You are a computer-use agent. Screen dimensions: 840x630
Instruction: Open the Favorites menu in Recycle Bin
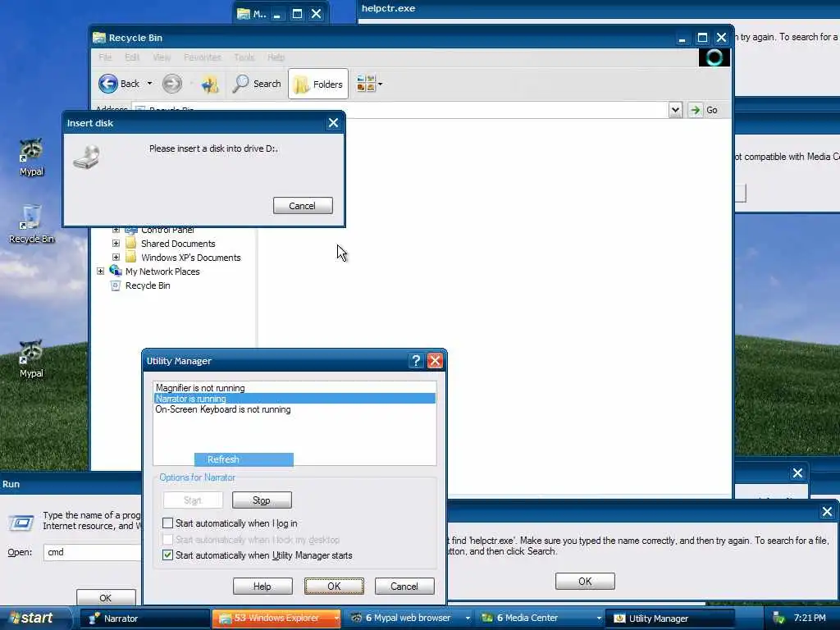pyautogui.click(x=202, y=57)
